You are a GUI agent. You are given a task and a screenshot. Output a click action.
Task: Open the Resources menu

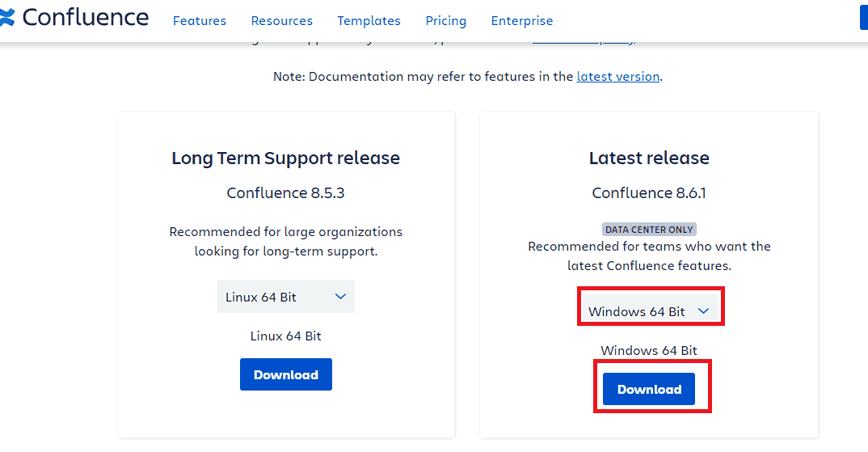tap(282, 21)
